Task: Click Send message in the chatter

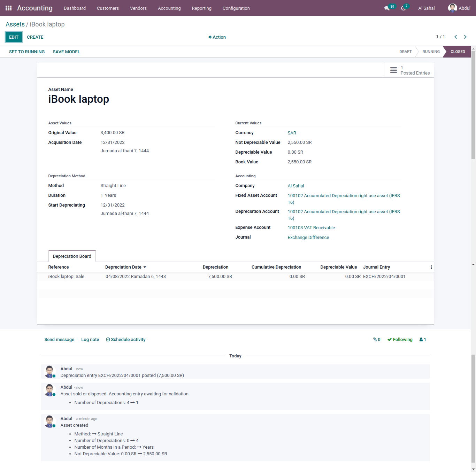Action: 59,340
